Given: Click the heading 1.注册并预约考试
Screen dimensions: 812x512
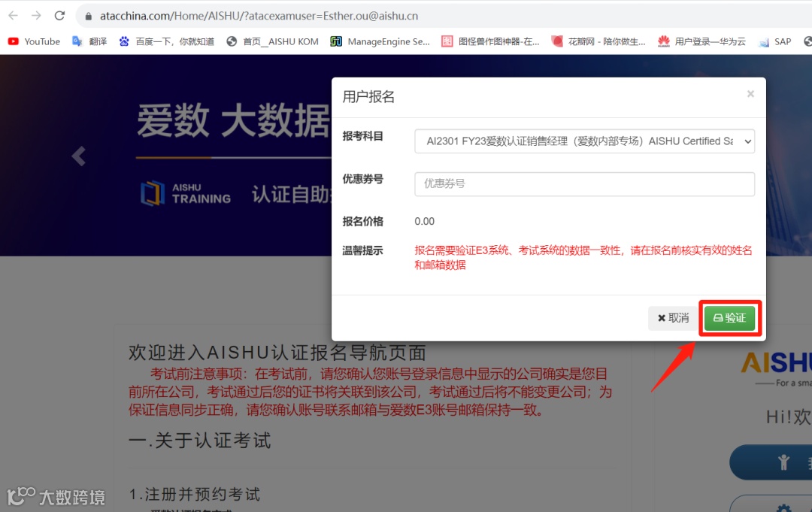Looking at the screenshot, I should (x=194, y=495).
